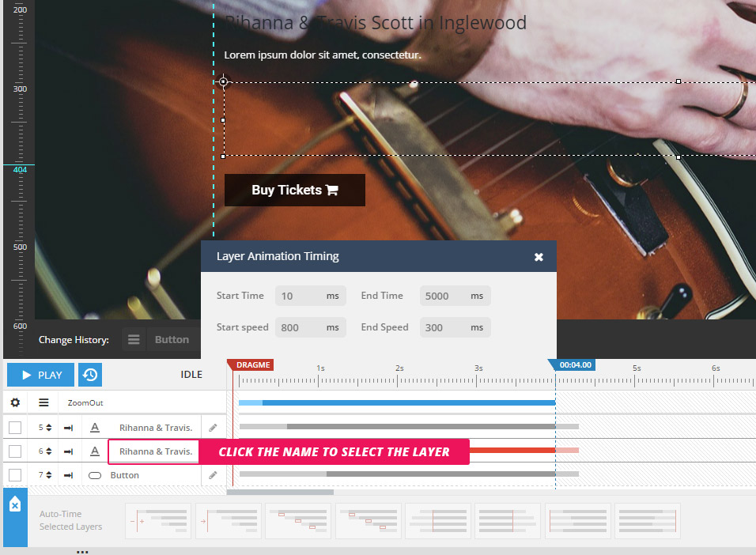Click the Lorem ipsum text layer on canvas

click(323, 55)
